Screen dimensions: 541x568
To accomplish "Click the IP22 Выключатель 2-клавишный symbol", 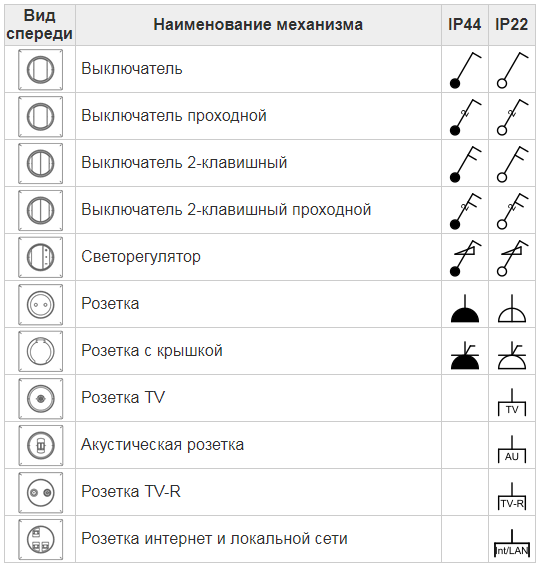I will (512, 164).
